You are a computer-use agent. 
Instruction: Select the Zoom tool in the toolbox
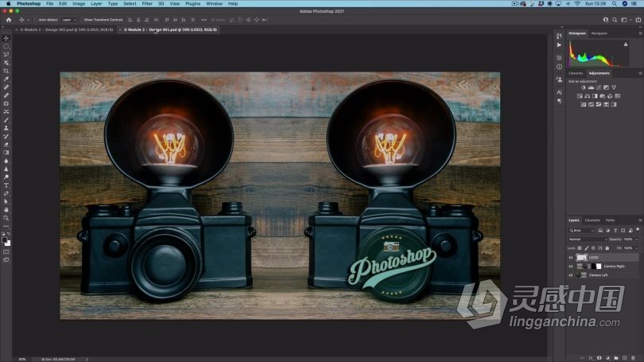coord(6,218)
